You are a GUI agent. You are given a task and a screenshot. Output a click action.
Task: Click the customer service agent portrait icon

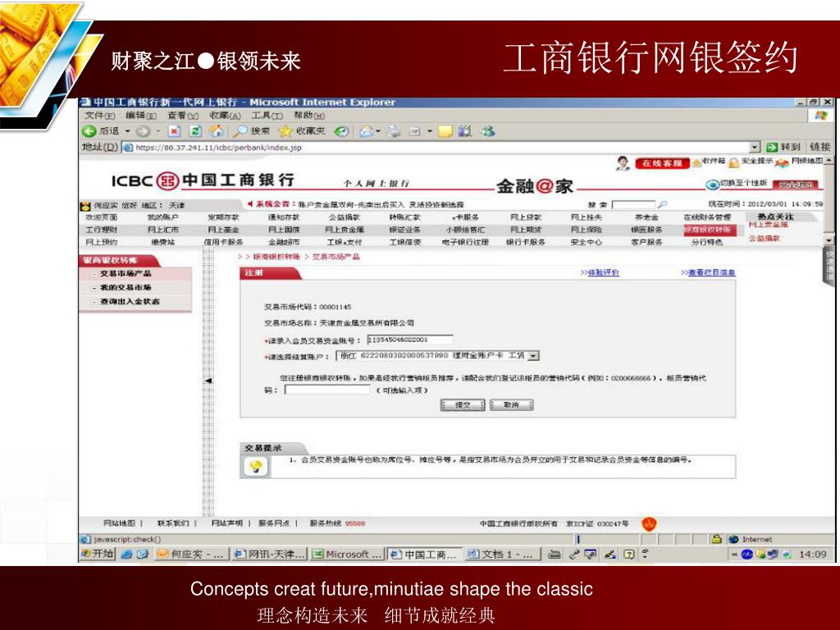tap(623, 163)
